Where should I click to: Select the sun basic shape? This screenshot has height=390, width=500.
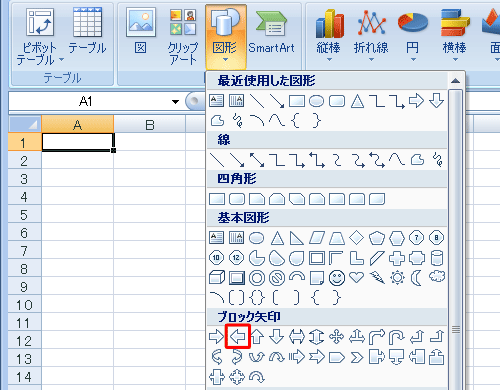tap(397, 277)
